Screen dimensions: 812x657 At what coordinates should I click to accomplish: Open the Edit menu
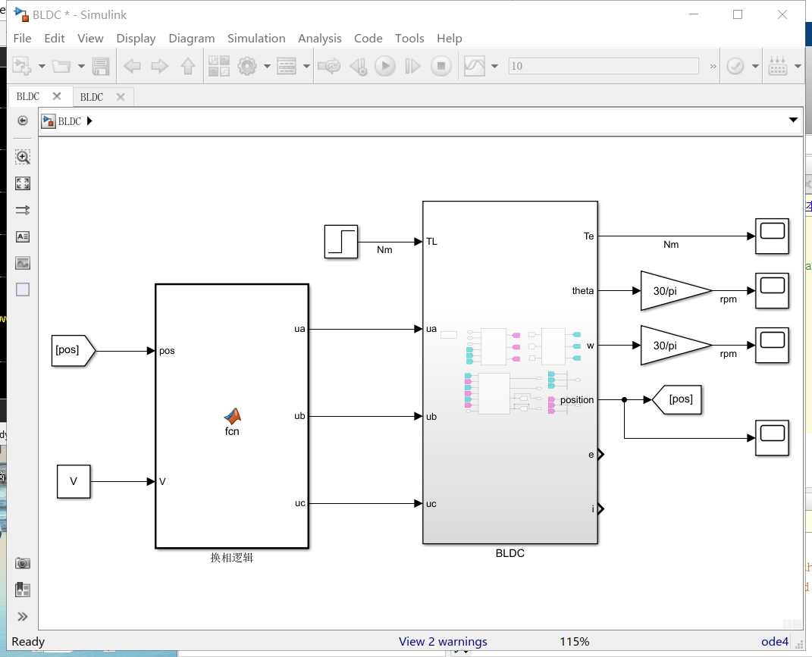pyautogui.click(x=55, y=39)
